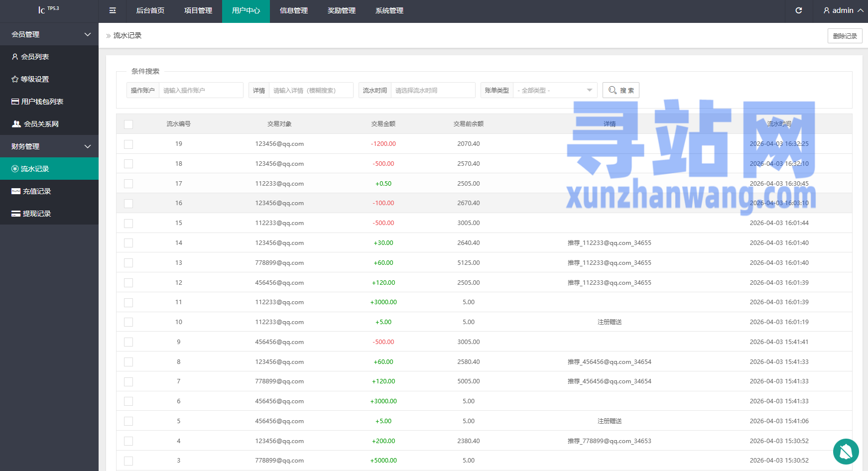Viewport: 868px width, 471px height.
Task: Click amount +5000.00 in record 3
Action: tap(383, 461)
